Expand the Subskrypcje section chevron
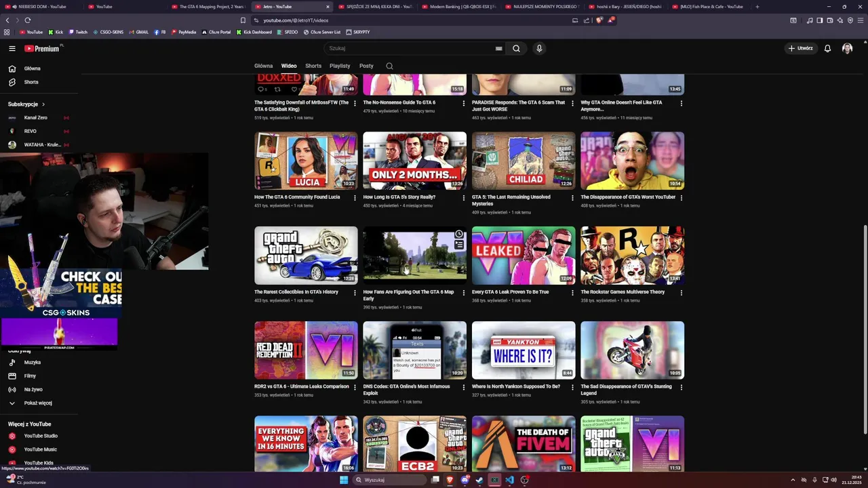868x488 pixels. 43,104
